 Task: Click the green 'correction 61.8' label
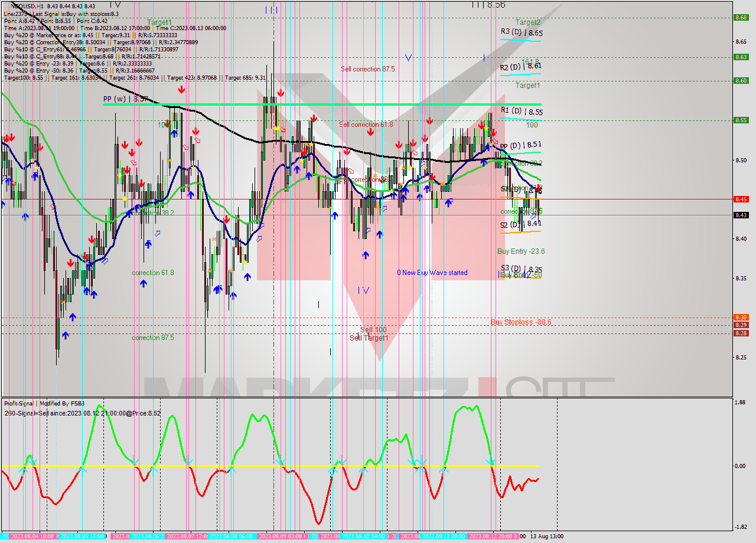click(153, 273)
